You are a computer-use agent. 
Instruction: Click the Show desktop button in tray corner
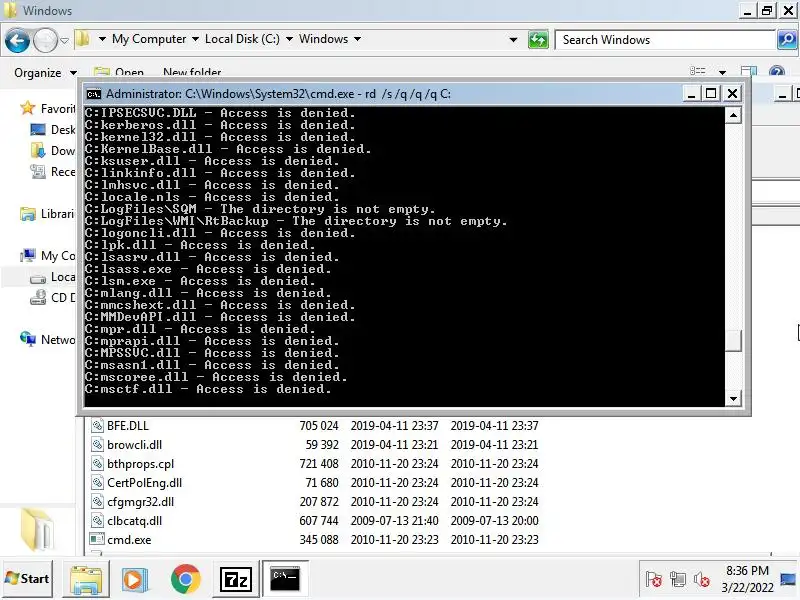[789, 579]
